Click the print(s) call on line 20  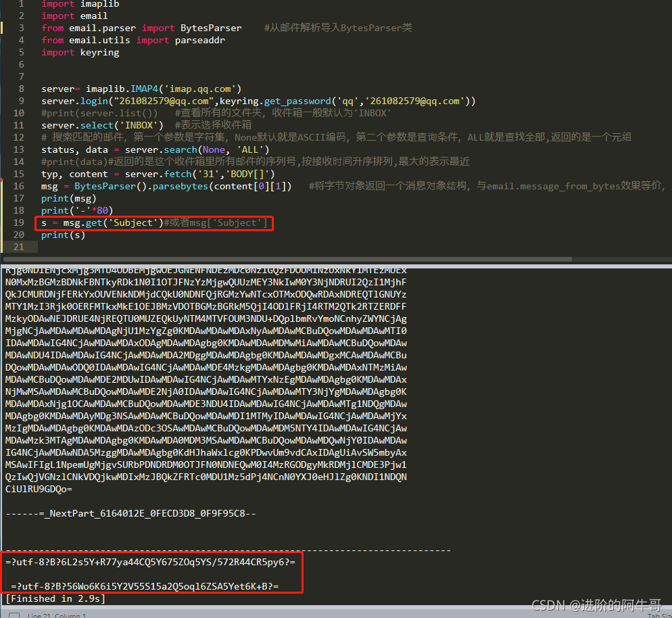(x=64, y=235)
